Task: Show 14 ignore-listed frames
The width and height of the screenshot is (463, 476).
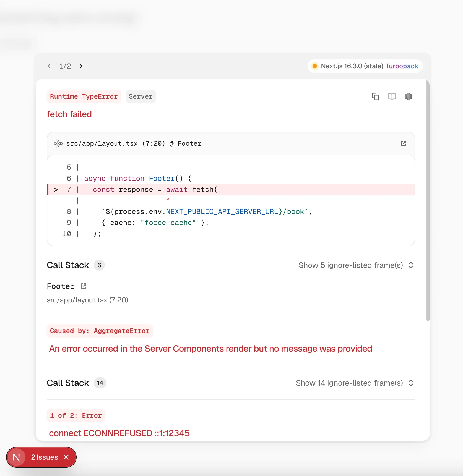Action: click(x=355, y=383)
